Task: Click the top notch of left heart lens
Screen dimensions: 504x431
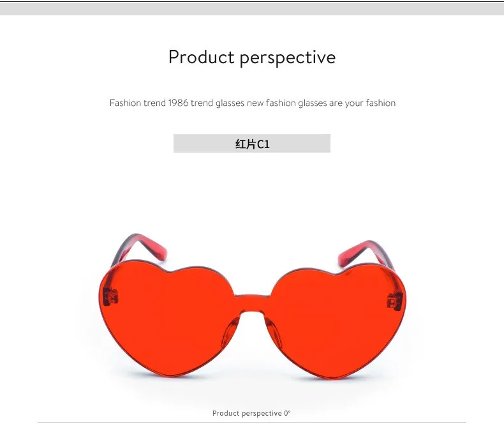Action: [x=170, y=270]
